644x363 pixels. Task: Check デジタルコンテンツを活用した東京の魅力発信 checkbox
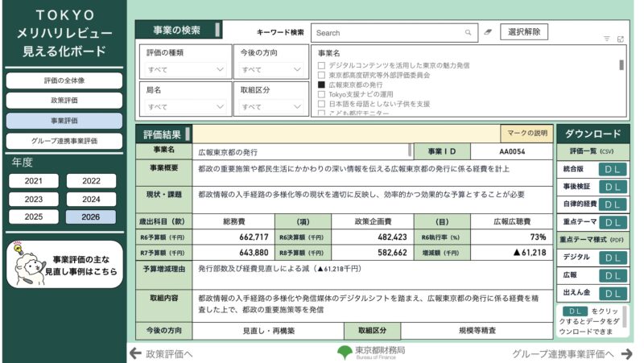click(322, 65)
